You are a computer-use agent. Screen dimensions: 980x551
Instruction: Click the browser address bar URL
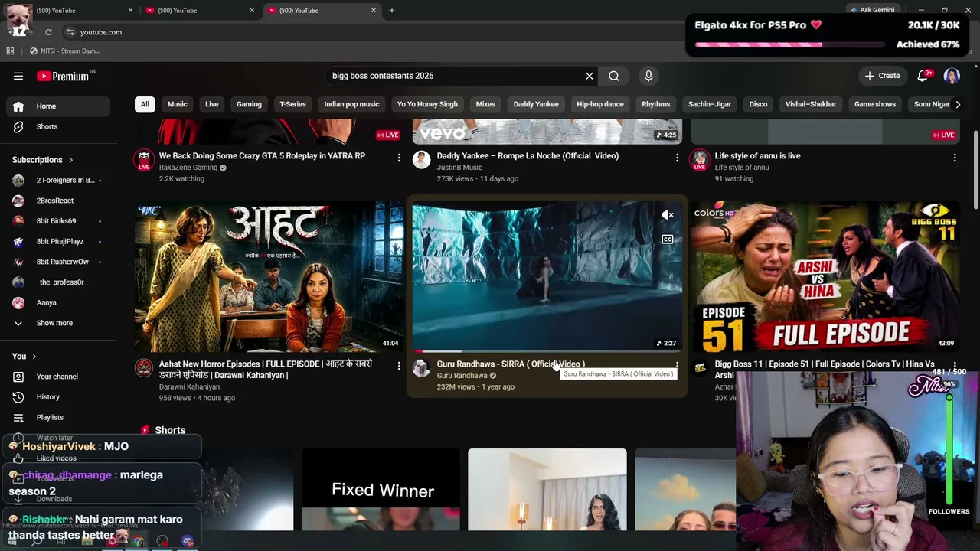point(101,32)
